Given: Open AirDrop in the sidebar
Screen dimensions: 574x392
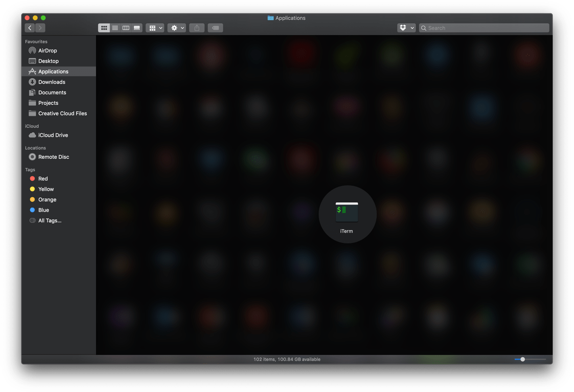Looking at the screenshot, I should [x=58, y=50].
